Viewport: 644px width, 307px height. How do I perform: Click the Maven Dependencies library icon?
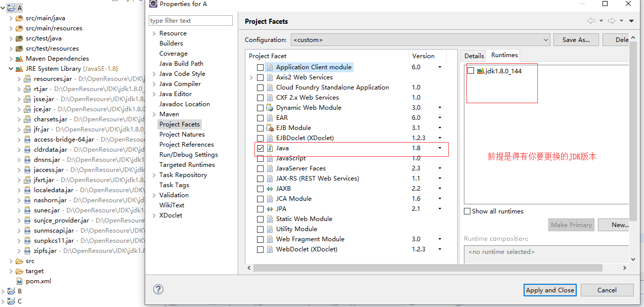pyautogui.click(x=19, y=59)
